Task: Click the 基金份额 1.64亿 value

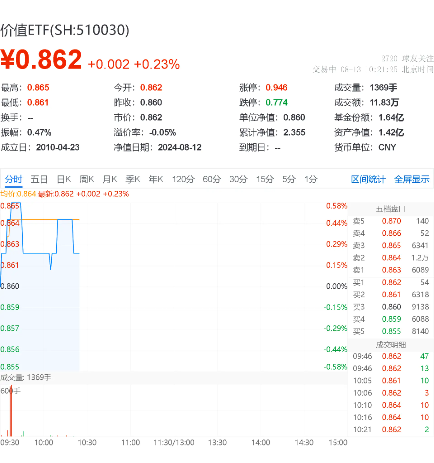Action: click(391, 117)
